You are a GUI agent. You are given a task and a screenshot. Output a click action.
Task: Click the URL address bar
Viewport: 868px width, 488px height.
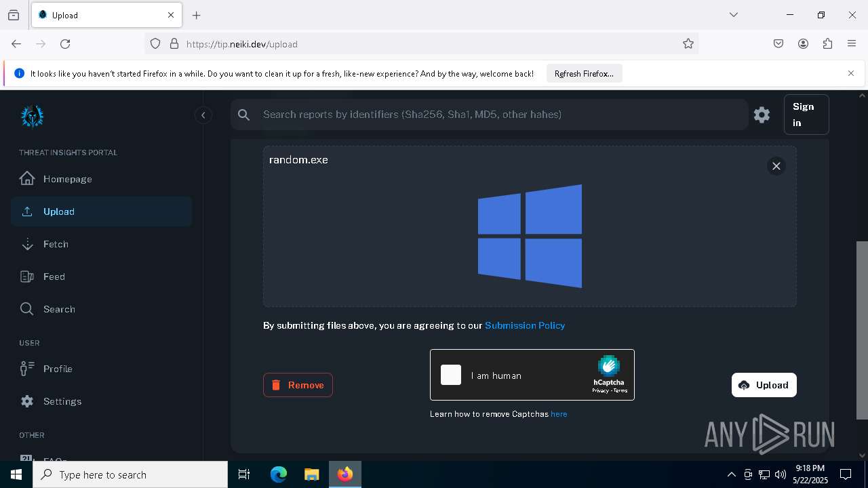(x=420, y=44)
